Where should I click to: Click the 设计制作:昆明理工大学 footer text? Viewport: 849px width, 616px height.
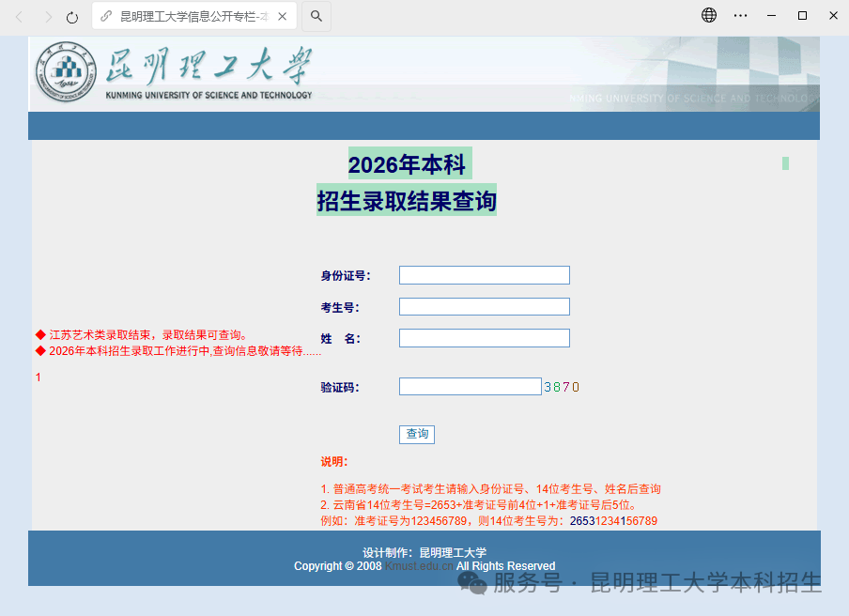pos(424,553)
